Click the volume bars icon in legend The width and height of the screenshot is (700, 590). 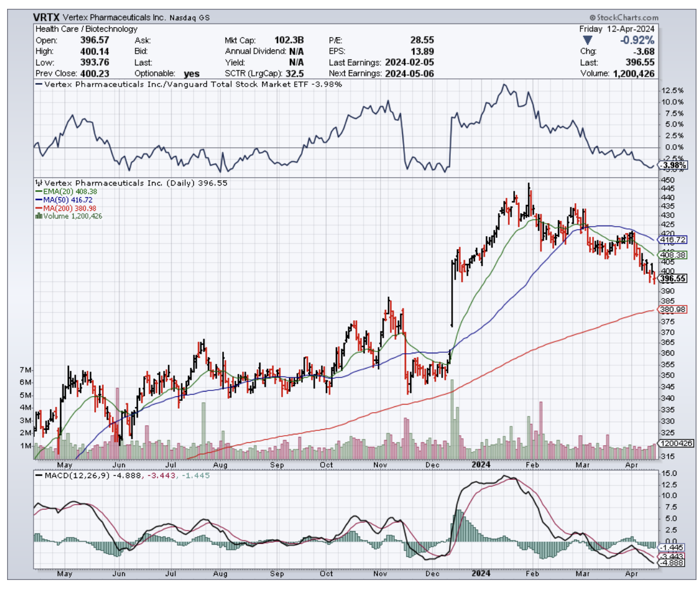tap(39, 216)
